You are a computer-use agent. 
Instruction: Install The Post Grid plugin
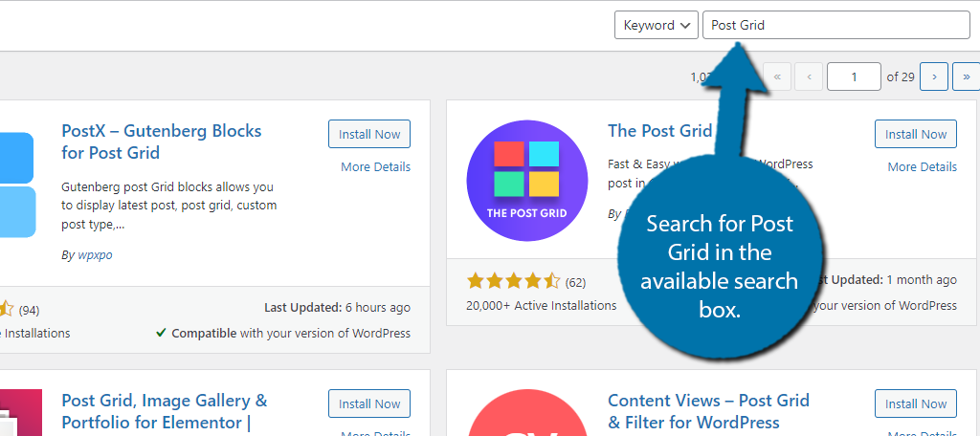click(916, 134)
